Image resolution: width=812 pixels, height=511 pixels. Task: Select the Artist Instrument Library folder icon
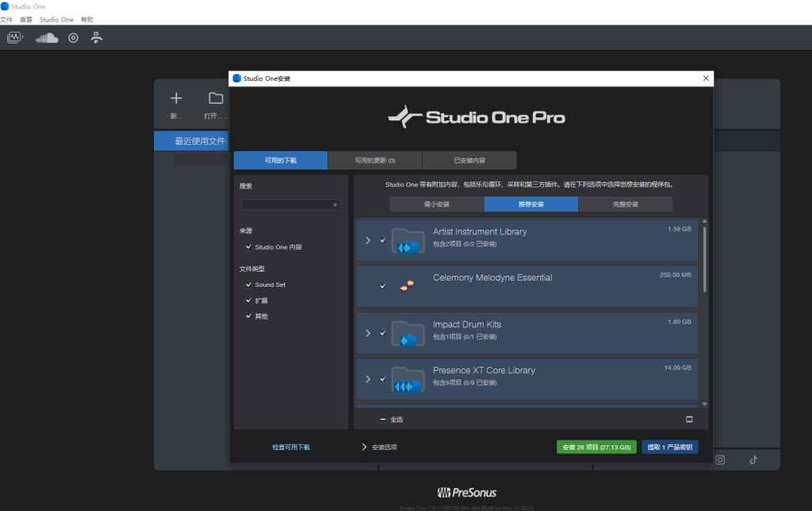[x=408, y=240]
